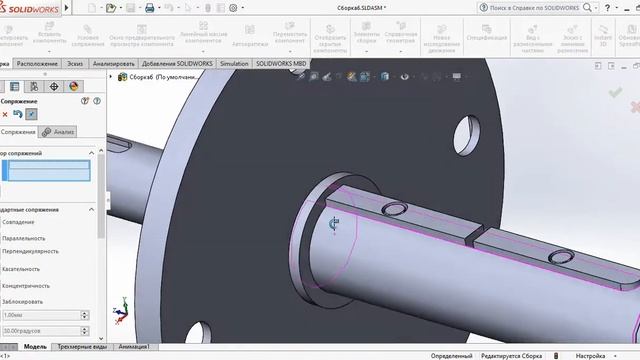Select the Сборка6 assembly tree item
The image size is (640, 360).
pyautogui.click(x=158, y=77)
